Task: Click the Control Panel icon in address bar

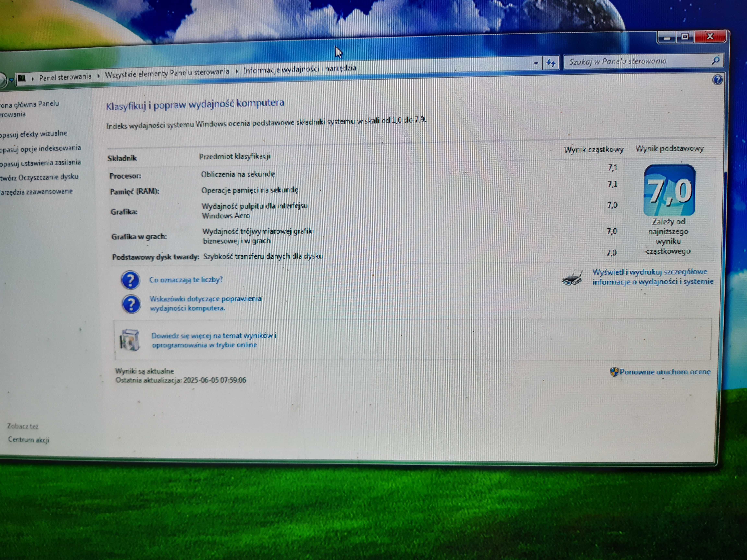Action: tap(22, 79)
